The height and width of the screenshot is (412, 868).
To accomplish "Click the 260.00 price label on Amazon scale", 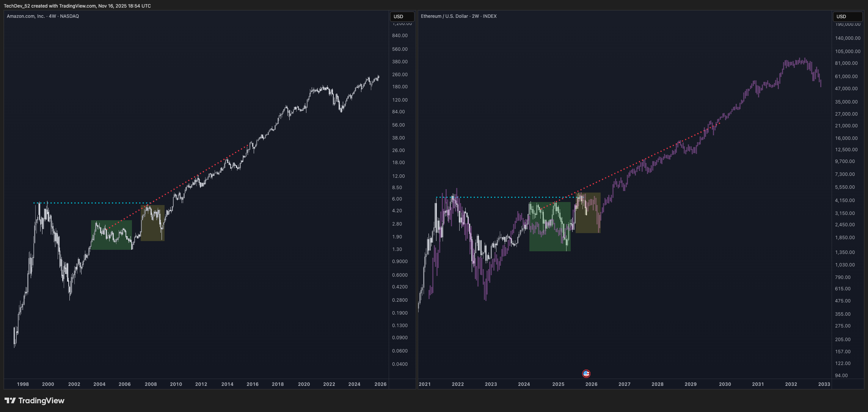I will coord(400,75).
